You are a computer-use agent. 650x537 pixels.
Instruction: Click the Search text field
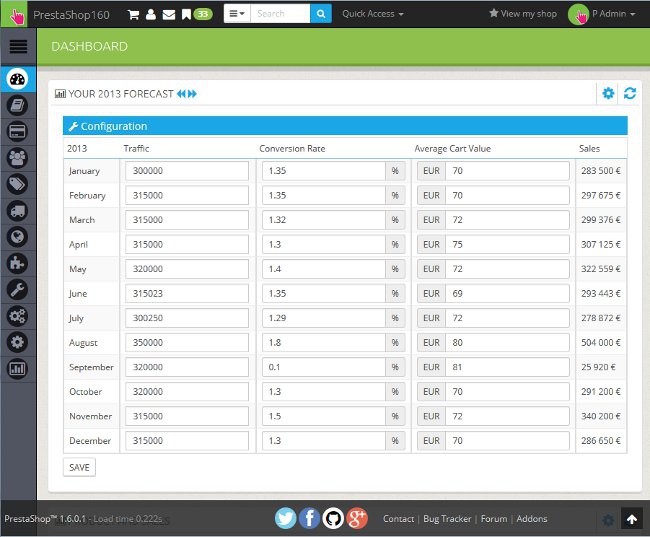(x=280, y=14)
